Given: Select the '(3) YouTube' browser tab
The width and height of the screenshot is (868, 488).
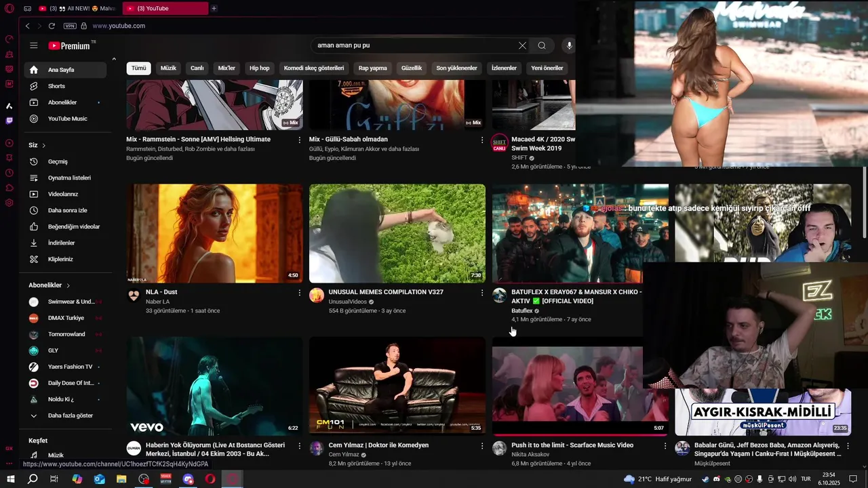Looking at the screenshot, I should pyautogui.click(x=165, y=8).
